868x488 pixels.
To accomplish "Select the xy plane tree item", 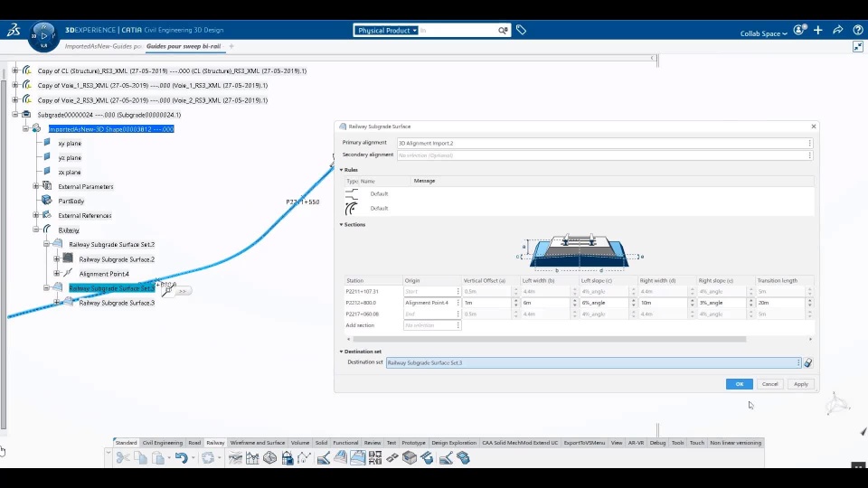I will 70,144.
